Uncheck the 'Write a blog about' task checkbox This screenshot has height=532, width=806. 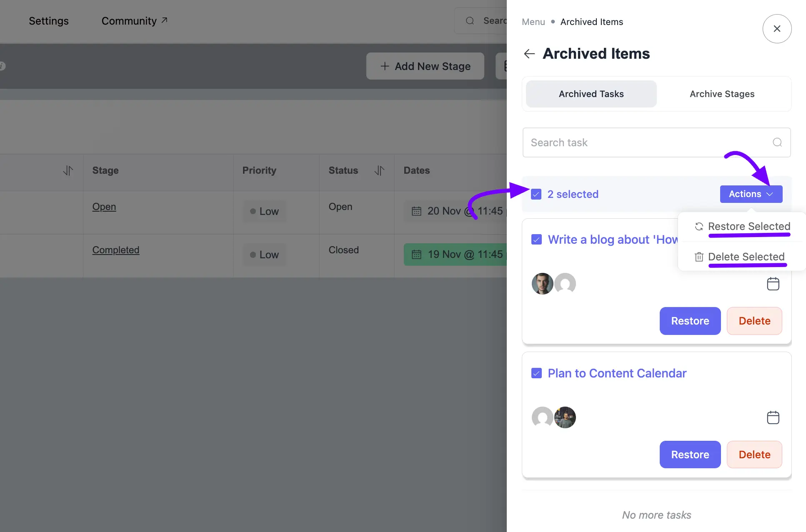[536, 240]
